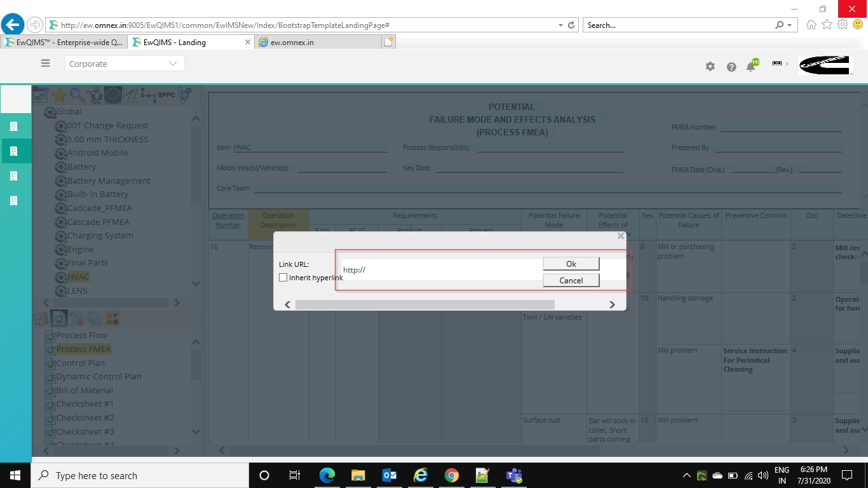Click the Cancel button in the link dialog
Viewport: 868px width, 488px height.
coord(571,280)
